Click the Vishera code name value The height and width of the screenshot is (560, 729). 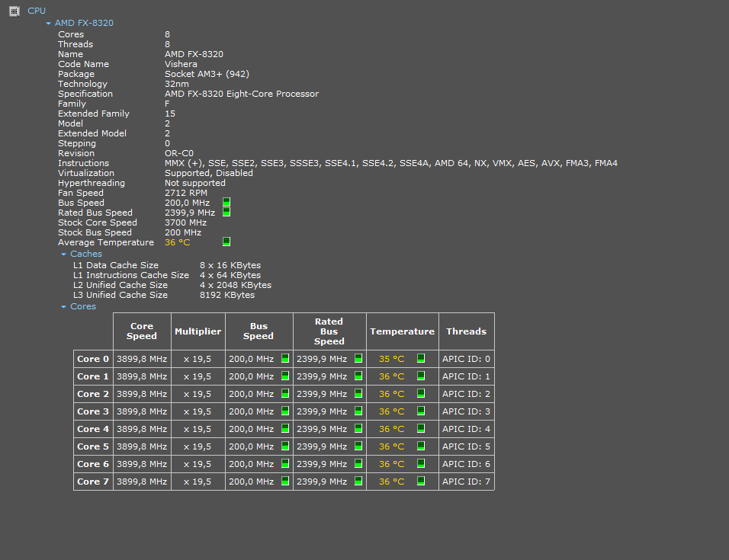pyautogui.click(x=181, y=64)
